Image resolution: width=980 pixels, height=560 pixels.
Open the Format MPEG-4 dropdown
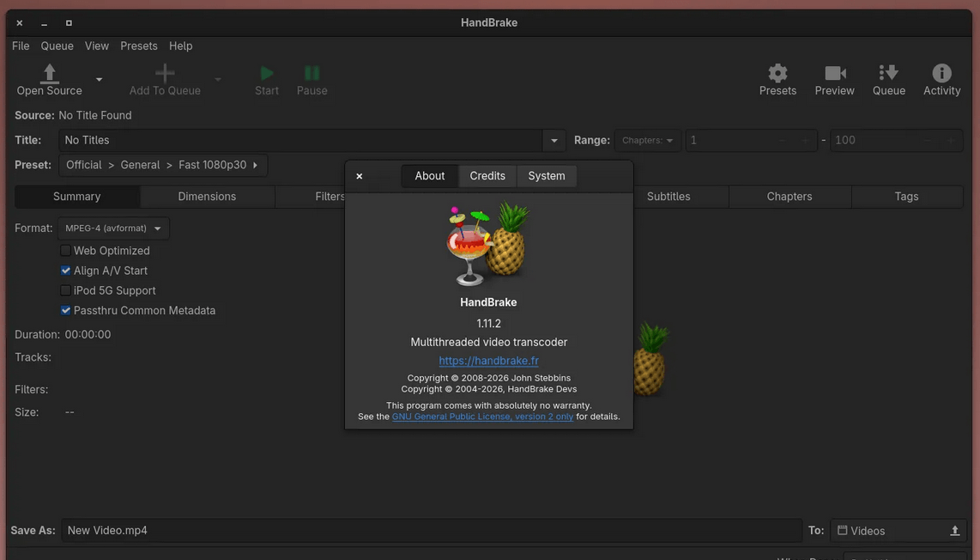coord(113,228)
